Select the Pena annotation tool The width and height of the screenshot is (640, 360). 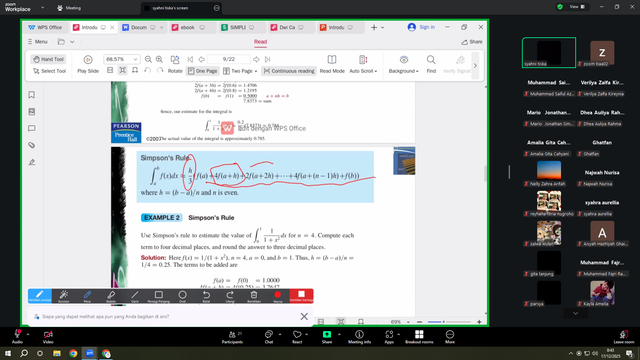[x=87, y=296]
